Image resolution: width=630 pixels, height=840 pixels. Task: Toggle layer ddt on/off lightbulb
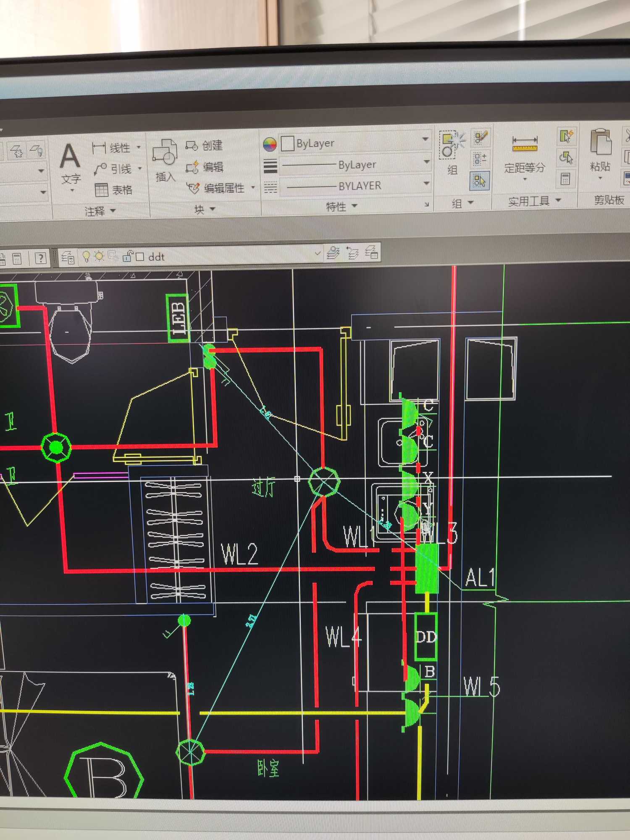pos(86,256)
